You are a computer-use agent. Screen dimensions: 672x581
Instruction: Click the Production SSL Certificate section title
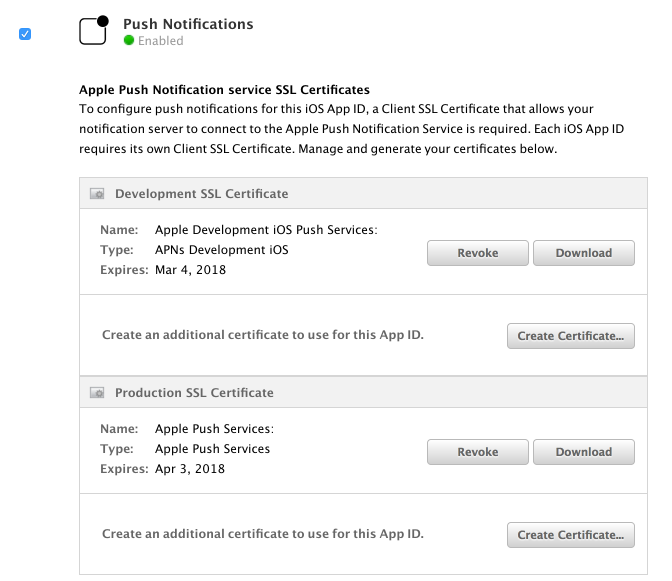click(194, 392)
